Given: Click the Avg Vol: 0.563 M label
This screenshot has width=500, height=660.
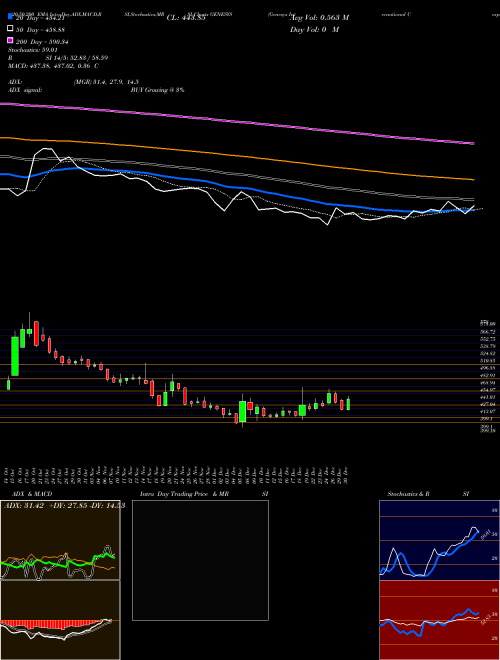Looking at the screenshot, I should click(321, 18).
